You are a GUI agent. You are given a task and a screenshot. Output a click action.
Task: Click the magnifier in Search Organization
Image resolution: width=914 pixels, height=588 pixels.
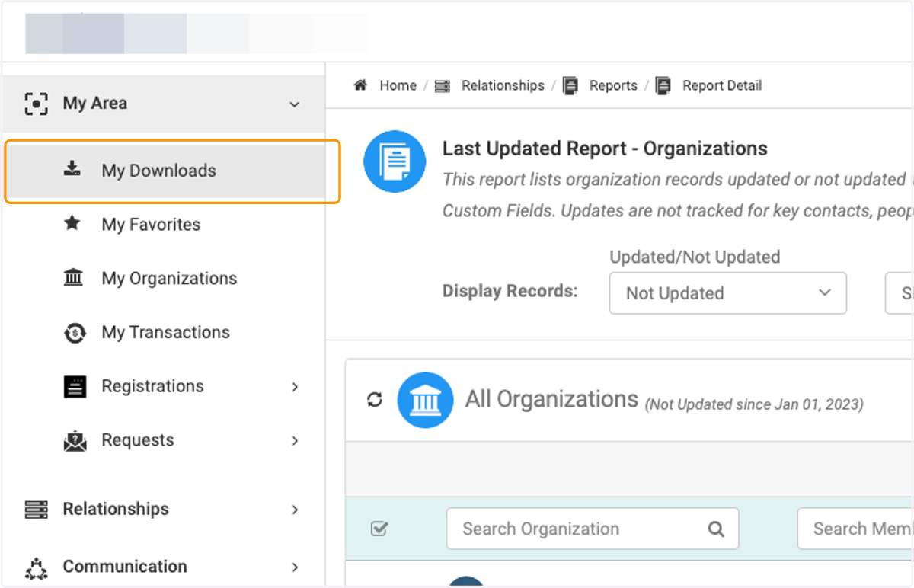[716, 529]
